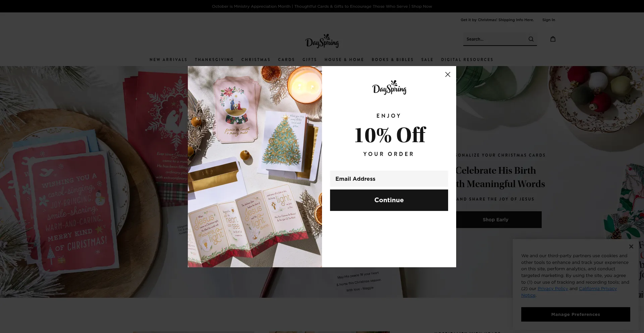644x333 pixels.
Task: Open the Christmas menu
Action: click(x=256, y=60)
